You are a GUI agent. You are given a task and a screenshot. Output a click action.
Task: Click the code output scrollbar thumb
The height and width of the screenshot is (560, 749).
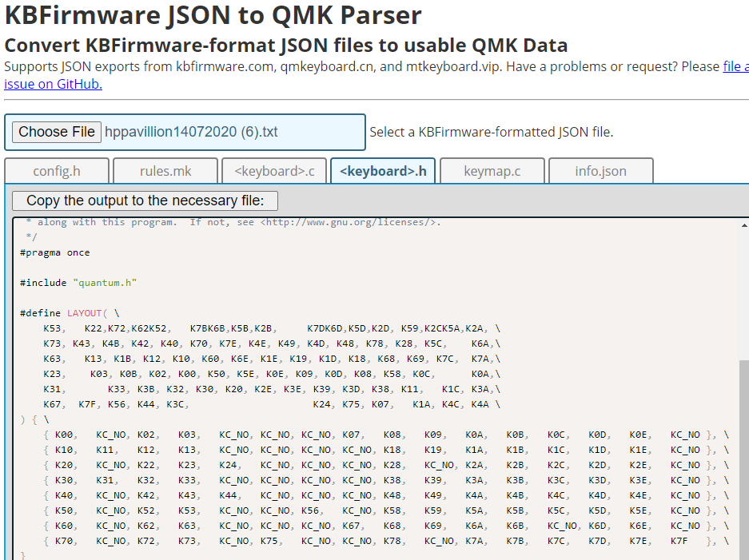pyautogui.click(x=743, y=455)
